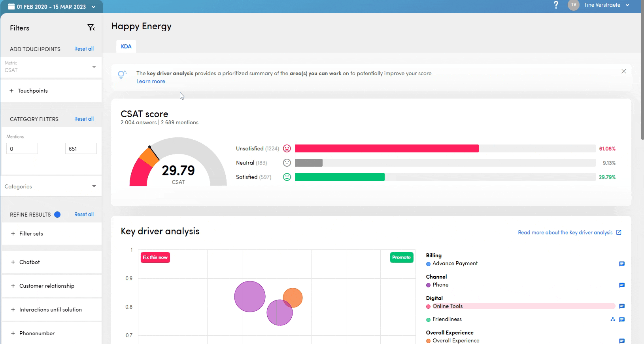Reset all category filters
Image resolution: width=644 pixels, height=344 pixels.
pyautogui.click(x=84, y=119)
